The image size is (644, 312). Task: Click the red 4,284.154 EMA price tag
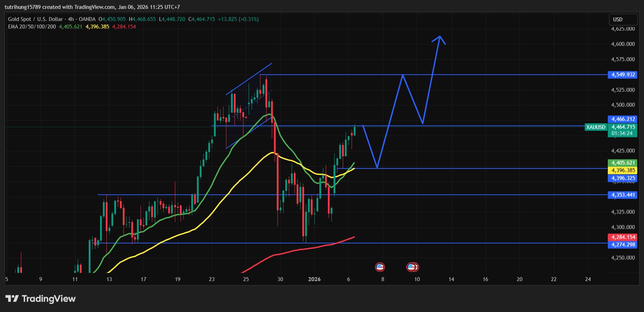[x=623, y=237]
